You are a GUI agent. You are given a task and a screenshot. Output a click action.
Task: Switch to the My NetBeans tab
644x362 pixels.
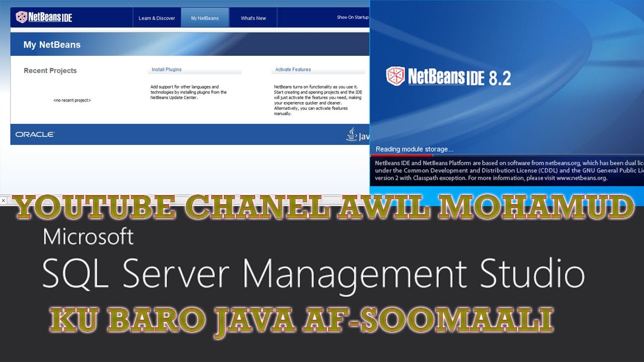click(x=205, y=18)
